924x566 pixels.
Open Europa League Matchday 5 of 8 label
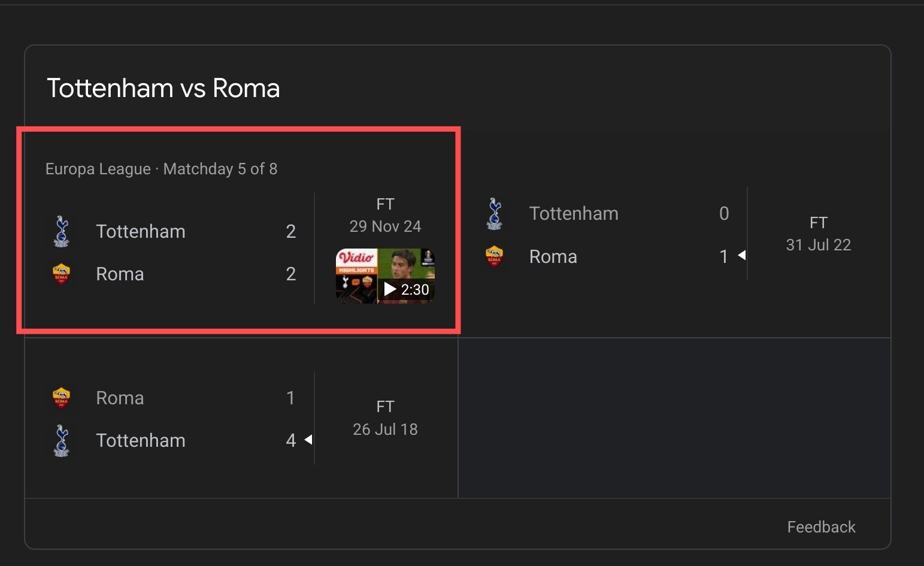(x=162, y=169)
